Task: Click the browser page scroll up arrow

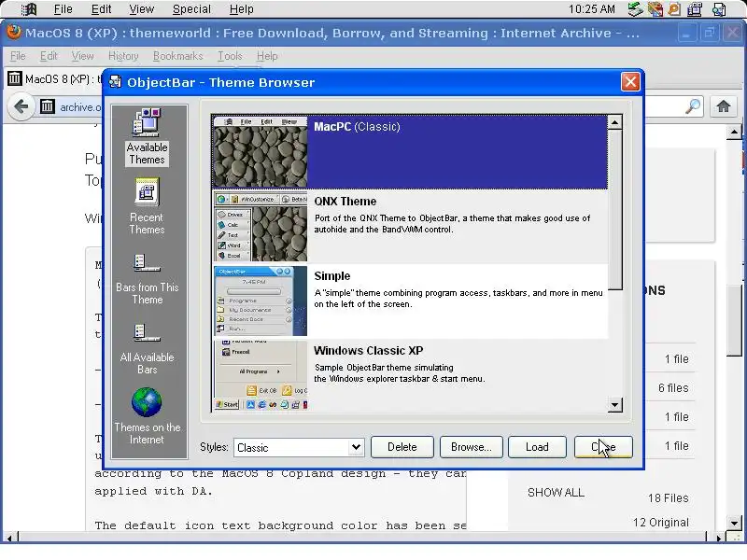Action: pos(734,132)
